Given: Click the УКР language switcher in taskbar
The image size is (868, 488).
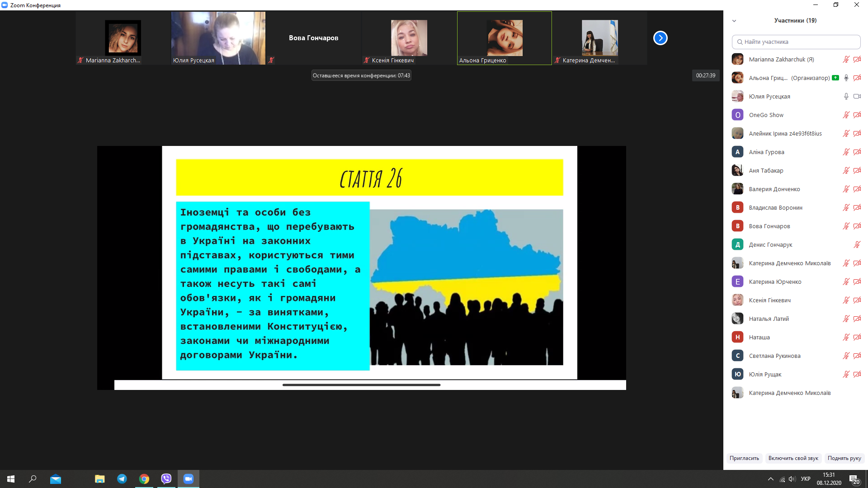Looking at the screenshot, I should click(805, 479).
